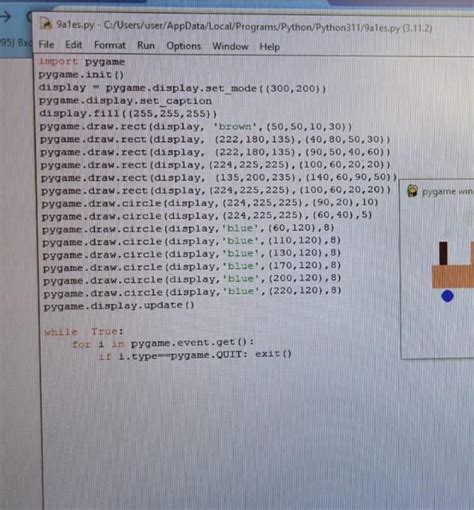Place cursor on pygame.display.set_caption line
This screenshot has width=474, height=510.
pos(125,101)
